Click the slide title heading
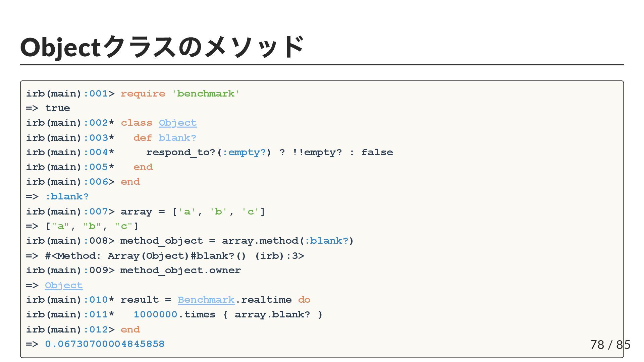The height and width of the screenshot is (362, 644). pos(162,47)
